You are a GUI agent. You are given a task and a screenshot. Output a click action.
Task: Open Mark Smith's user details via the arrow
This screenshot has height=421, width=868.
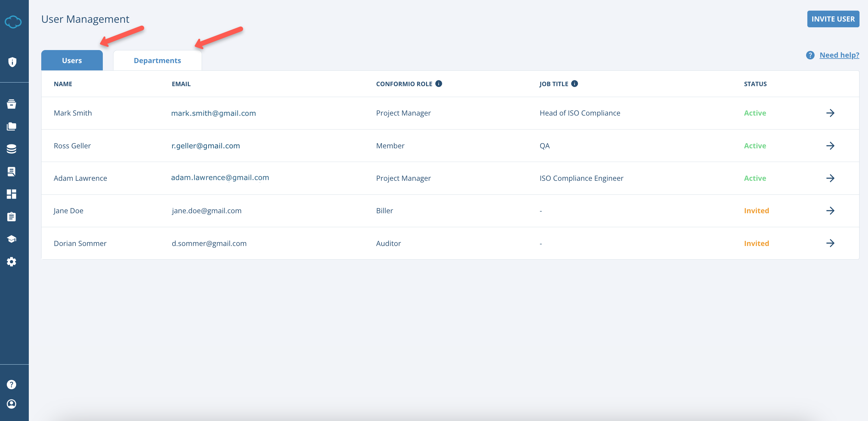click(x=831, y=113)
